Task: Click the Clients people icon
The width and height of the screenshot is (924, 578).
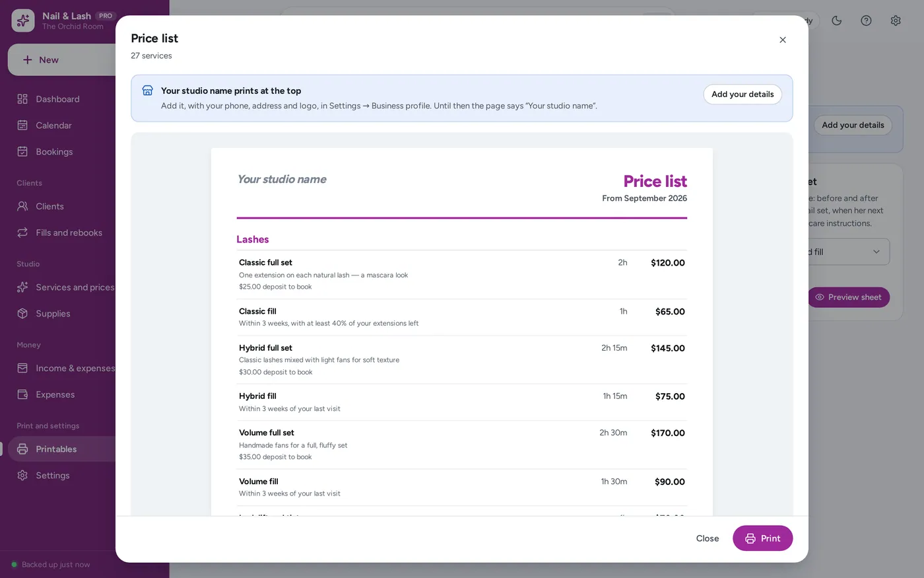Action: [22, 206]
